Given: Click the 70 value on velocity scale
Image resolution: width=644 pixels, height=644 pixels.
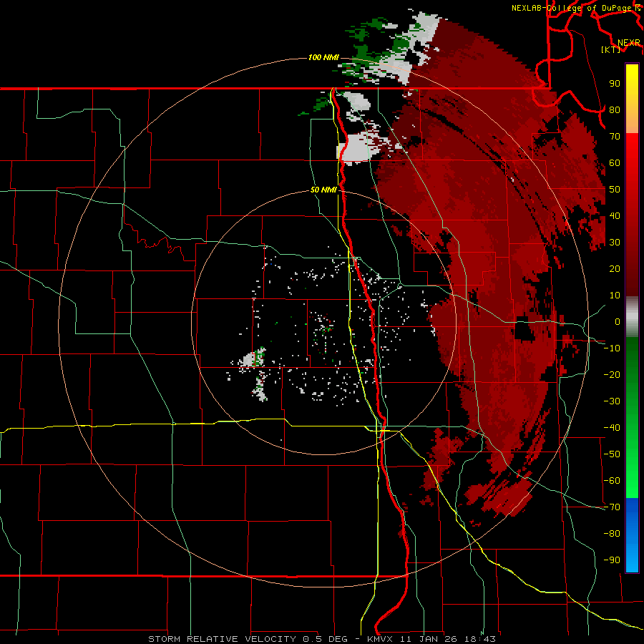Looking at the screenshot, I should (x=615, y=137).
